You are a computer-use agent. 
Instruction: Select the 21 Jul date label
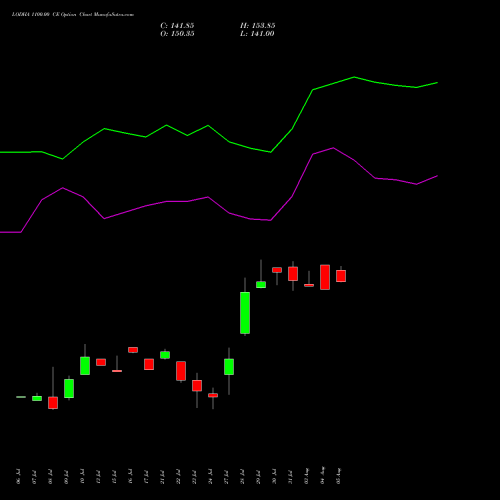[x=162, y=477]
